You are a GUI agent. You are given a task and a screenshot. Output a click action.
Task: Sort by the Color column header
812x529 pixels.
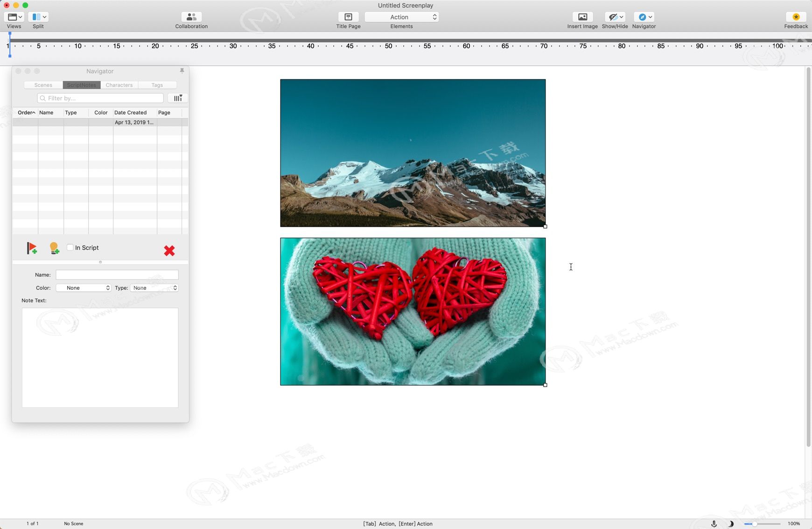point(101,112)
